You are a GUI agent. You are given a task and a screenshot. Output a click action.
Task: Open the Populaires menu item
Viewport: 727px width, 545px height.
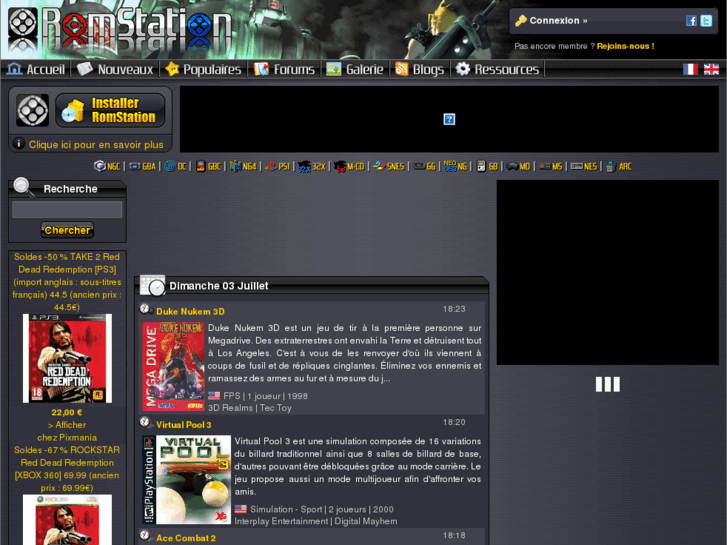pos(203,70)
